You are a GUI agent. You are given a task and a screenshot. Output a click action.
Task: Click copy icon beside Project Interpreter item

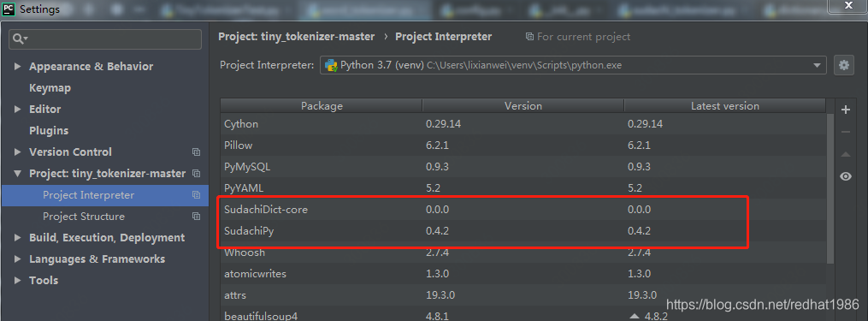196,195
